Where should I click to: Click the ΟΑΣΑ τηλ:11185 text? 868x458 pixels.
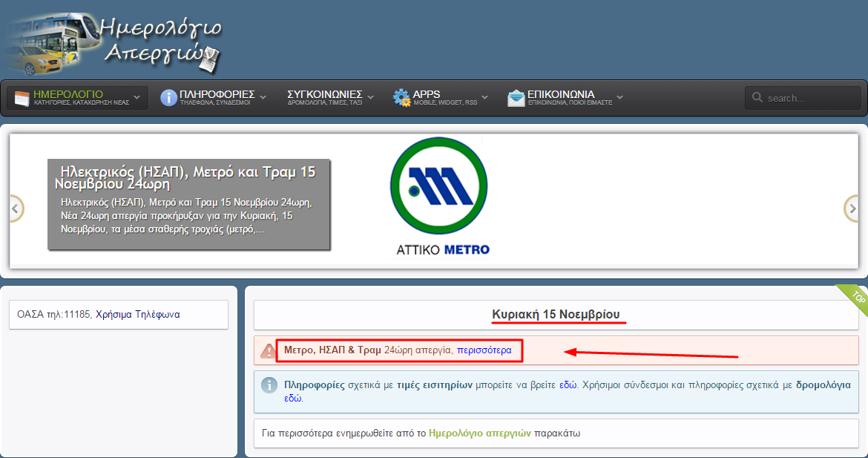point(54,315)
